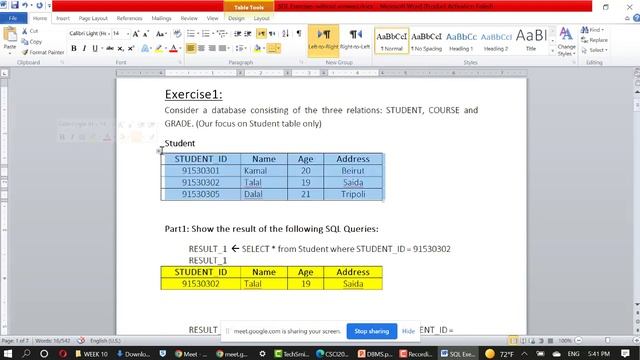This screenshot has height=360, width=640.
Task: Open taskbar search magnifier
Action: pyautogui.click(x=26, y=354)
